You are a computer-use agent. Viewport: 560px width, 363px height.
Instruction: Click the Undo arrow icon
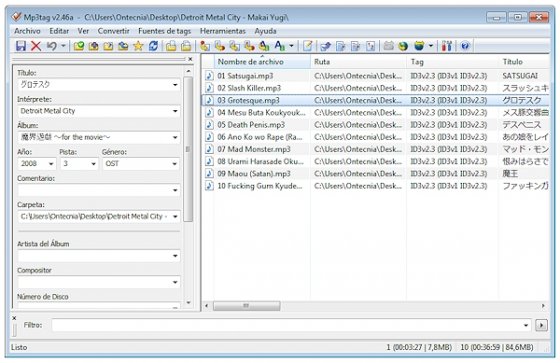(51, 46)
